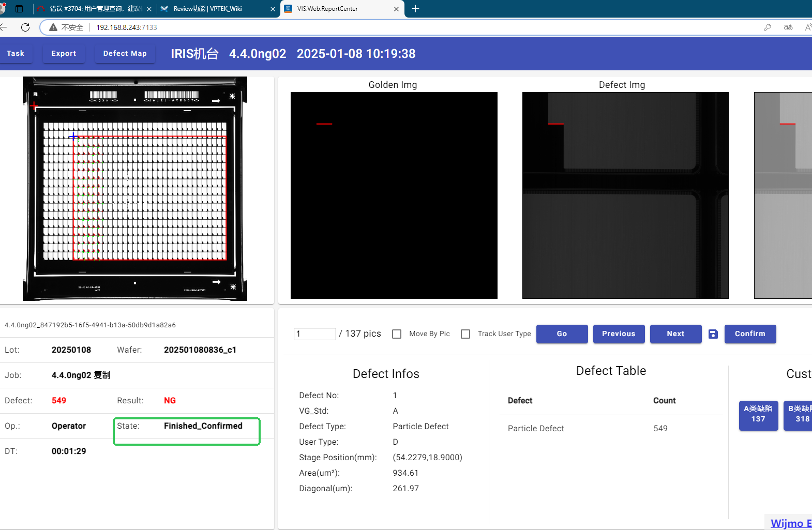This screenshot has height=530, width=812.
Task: Click the not-secure warning icon in address bar
Action: [53, 27]
